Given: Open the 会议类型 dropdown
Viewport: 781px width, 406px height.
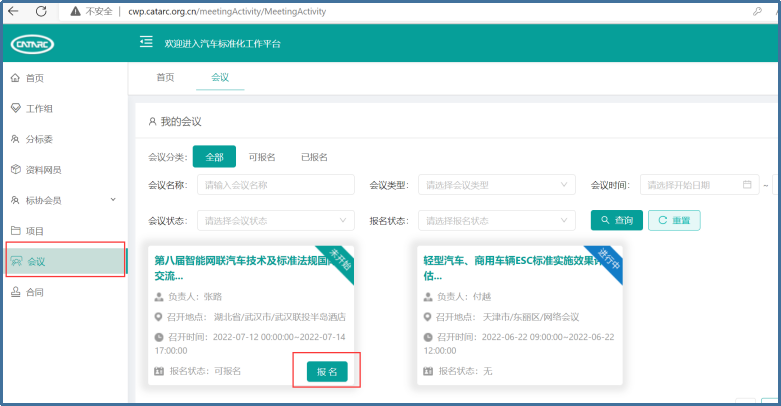Looking at the screenshot, I should (497, 185).
